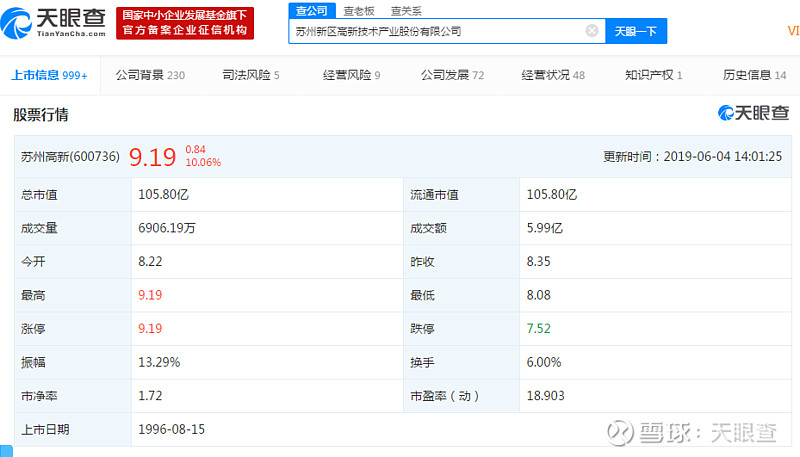Click the 昨收 value 8.35

point(538,262)
